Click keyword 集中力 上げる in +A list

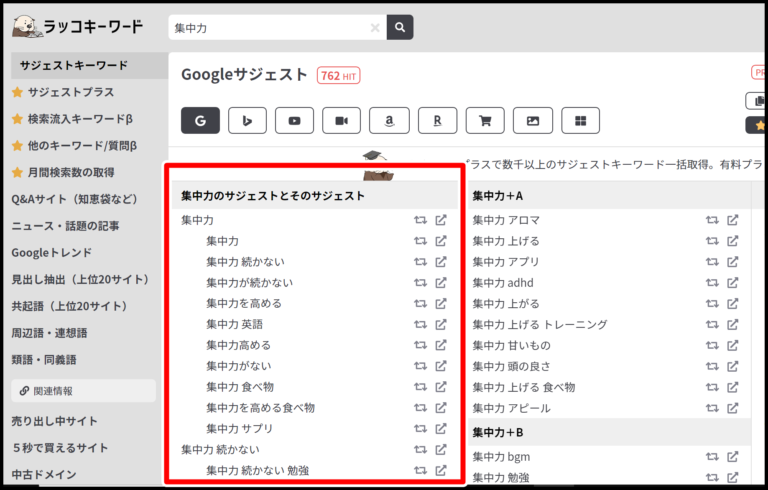pyautogui.click(x=505, y=241)
